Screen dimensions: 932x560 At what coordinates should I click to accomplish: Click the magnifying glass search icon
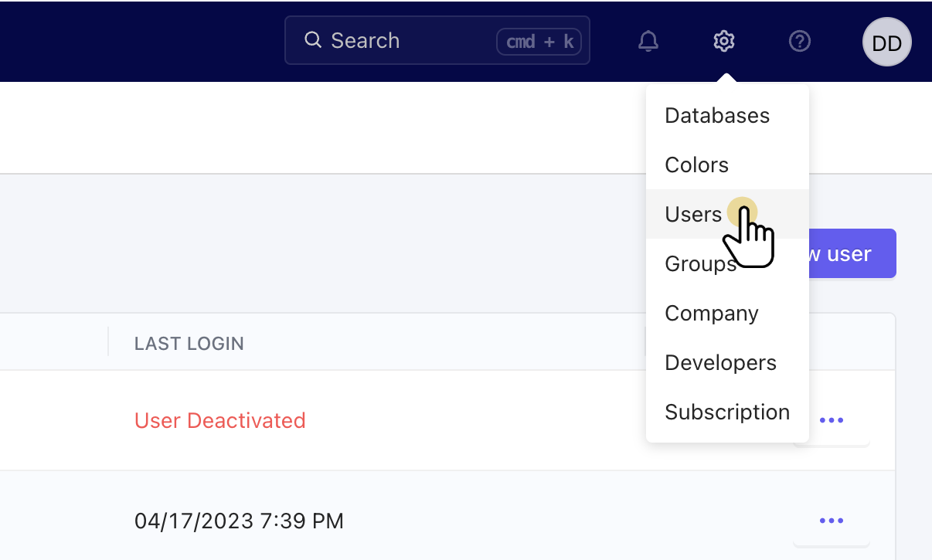pyautogui.click(x=313, y=40)
